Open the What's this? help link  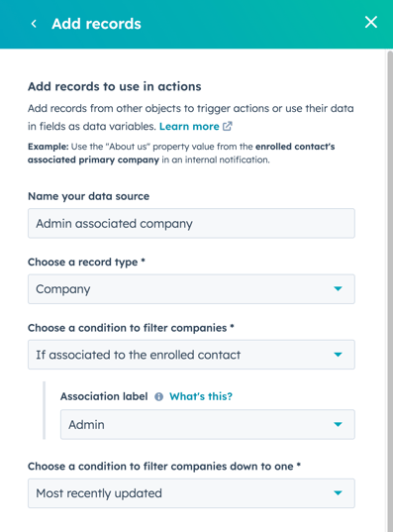[201, 396]
